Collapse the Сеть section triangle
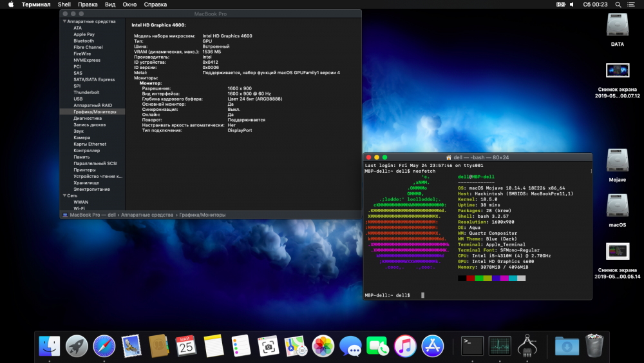This screenshot has height=363, width=644. click(x=64, y=195)
